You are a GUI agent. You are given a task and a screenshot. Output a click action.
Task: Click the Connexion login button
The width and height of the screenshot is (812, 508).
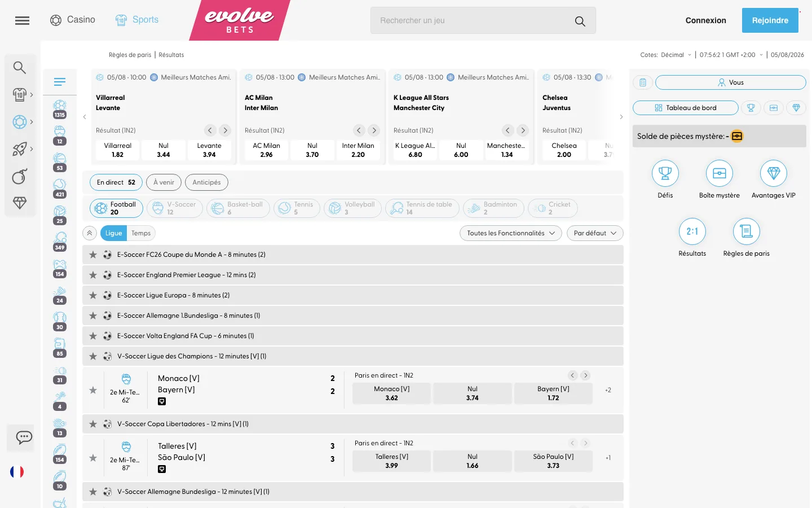pyautogui.click(x=706, y=20)
